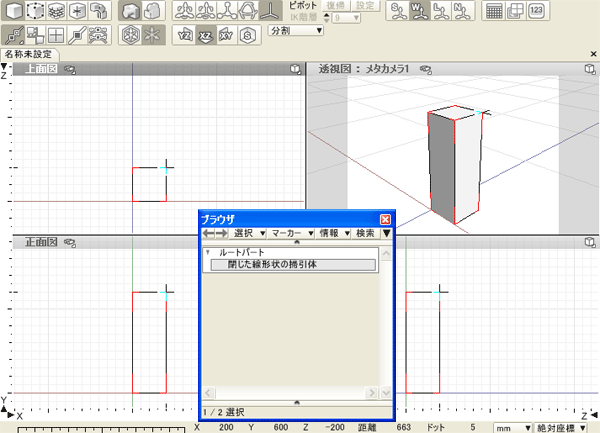Switch working plane to XZ
The height and width of the screenshot is (433, 600).
coord(205,36)
